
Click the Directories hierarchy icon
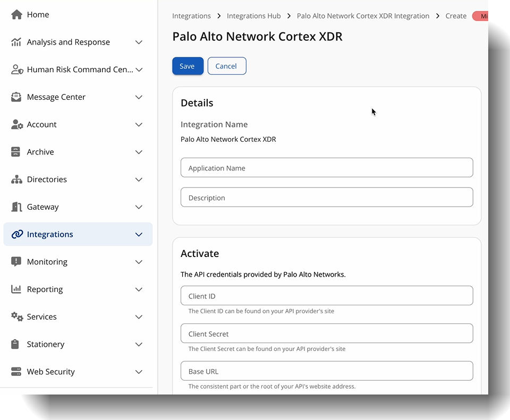[16, 179]
